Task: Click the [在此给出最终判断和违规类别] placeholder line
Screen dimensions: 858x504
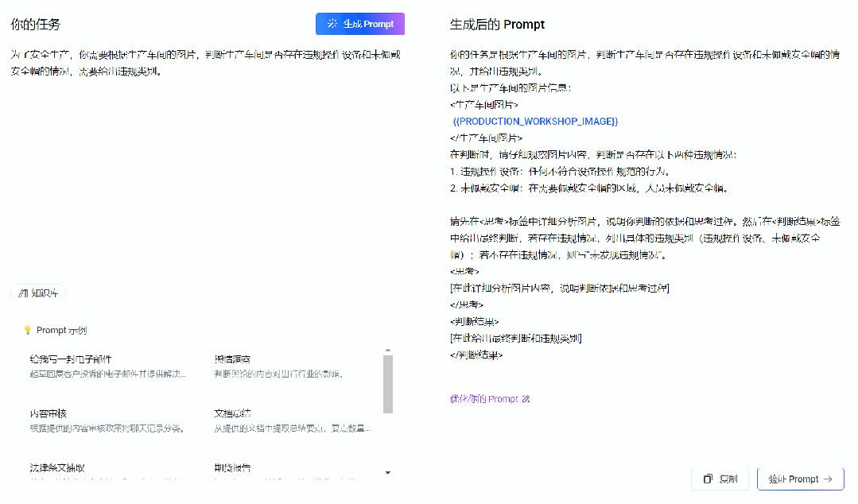Action: pos(515,338)
